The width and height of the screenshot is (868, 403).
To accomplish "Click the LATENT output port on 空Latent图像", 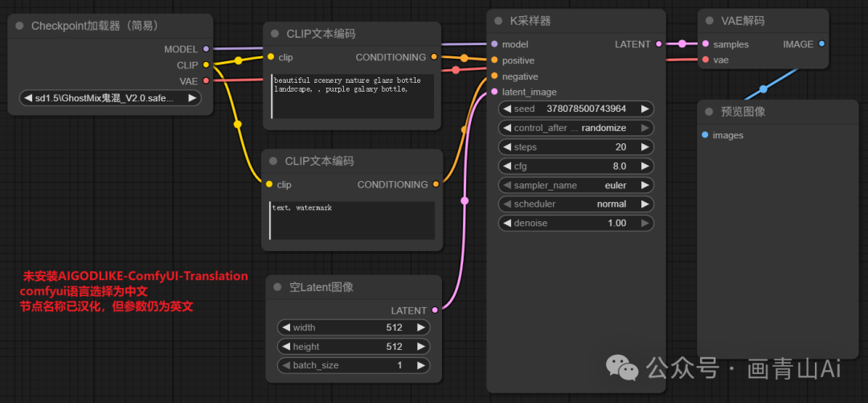I will [x=435, y=310].
